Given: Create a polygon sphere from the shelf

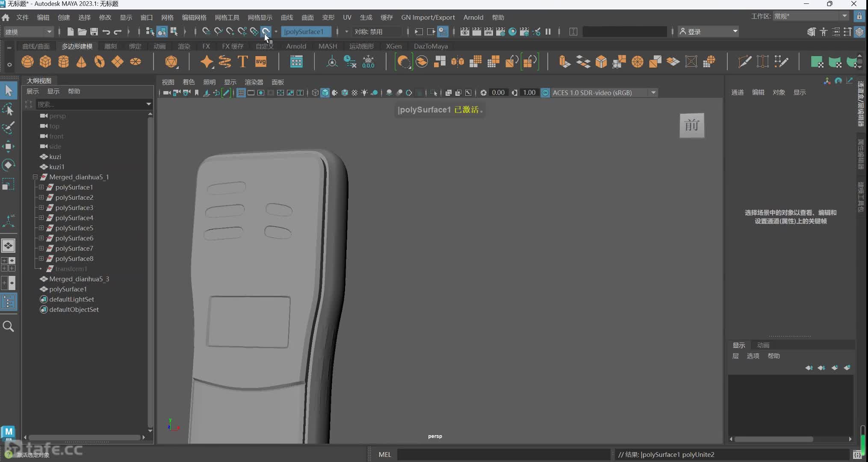Looking at the screenshot, I should pyautogui.click(x=27, y=62).
